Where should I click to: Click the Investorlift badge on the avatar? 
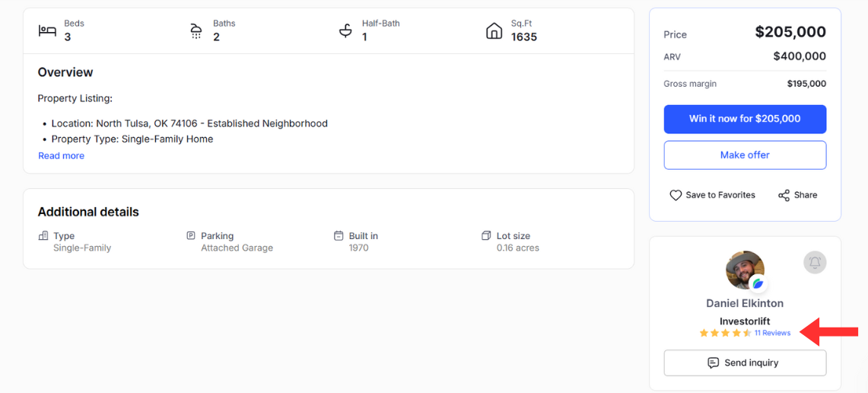(758, 283)
